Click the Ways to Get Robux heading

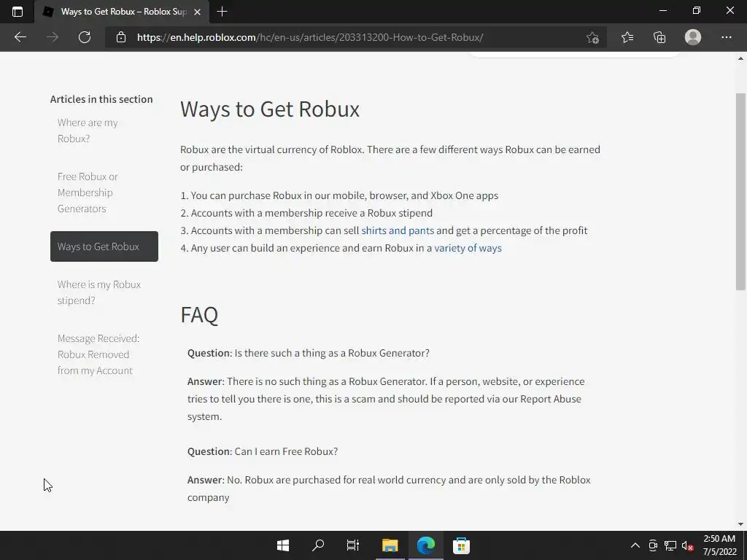pyautogui.click(x=270, y=109)
